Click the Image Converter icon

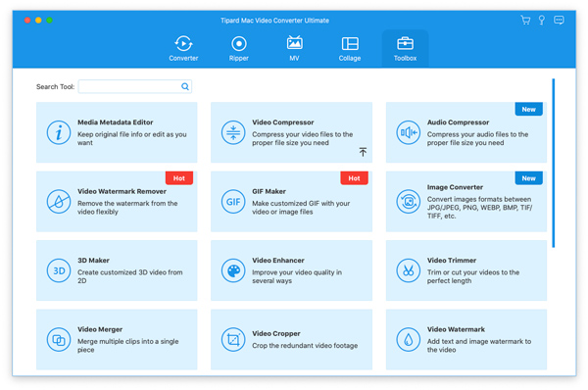[x=408, y=202]
